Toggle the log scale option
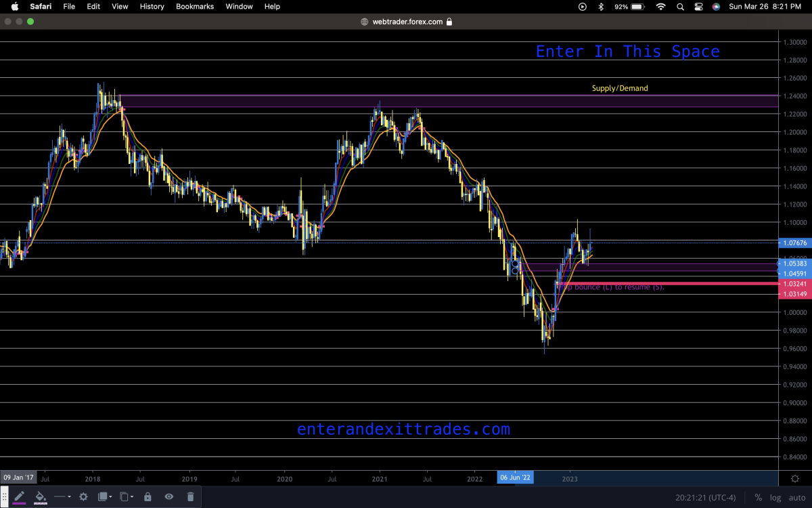The width and height of the screenshot is (812, 508). [x=774, y=497]
